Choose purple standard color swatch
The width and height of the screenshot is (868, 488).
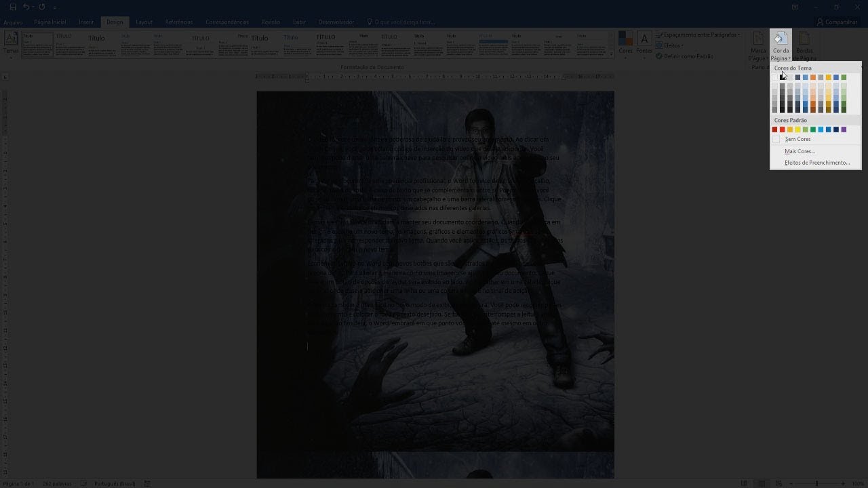coord(844,129)
